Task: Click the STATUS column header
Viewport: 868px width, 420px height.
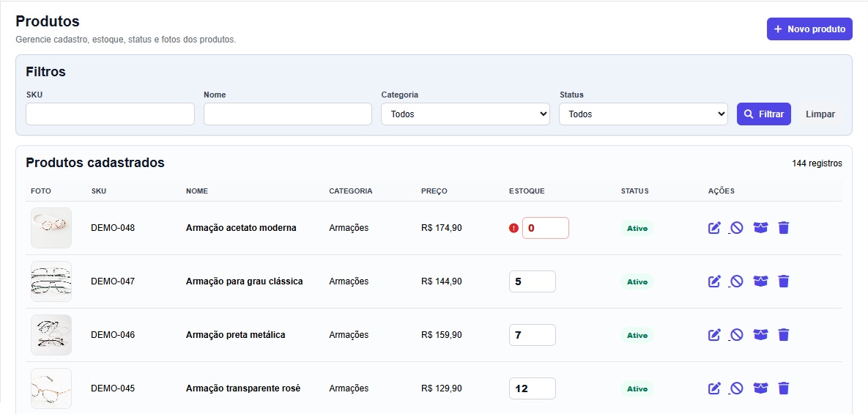Action: tap(634, 191)
